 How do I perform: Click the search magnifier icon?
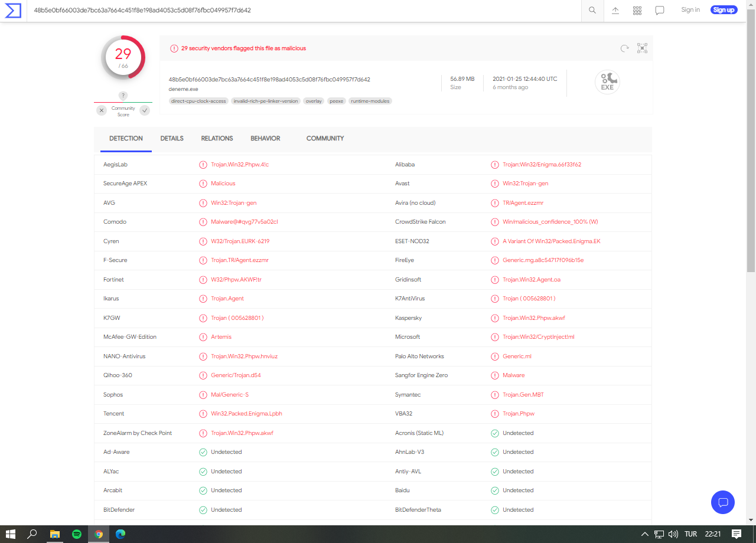click(x=592, y=10)
